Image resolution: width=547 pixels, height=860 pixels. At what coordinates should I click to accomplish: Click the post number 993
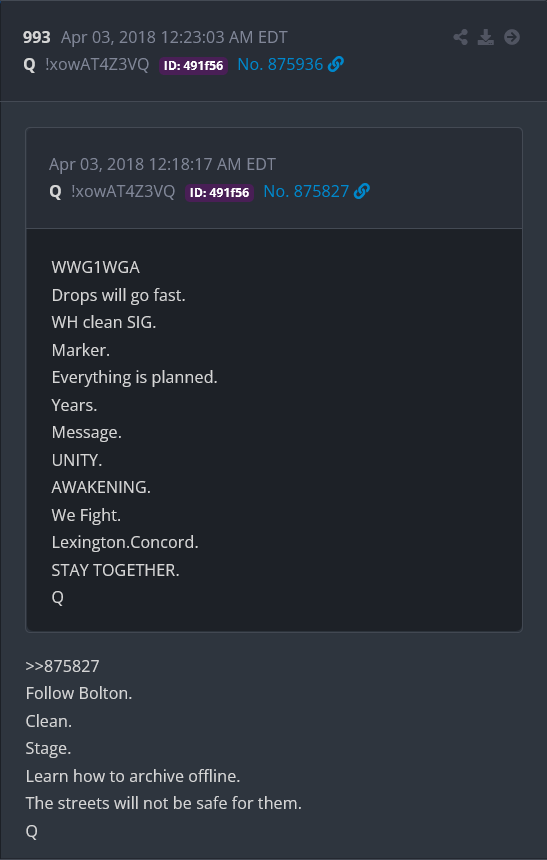(37, 37)
